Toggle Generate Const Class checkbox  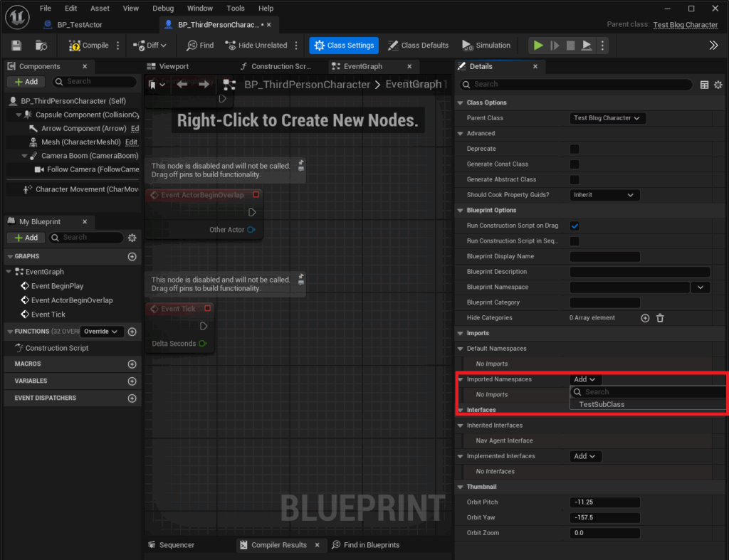click(575, 164)
